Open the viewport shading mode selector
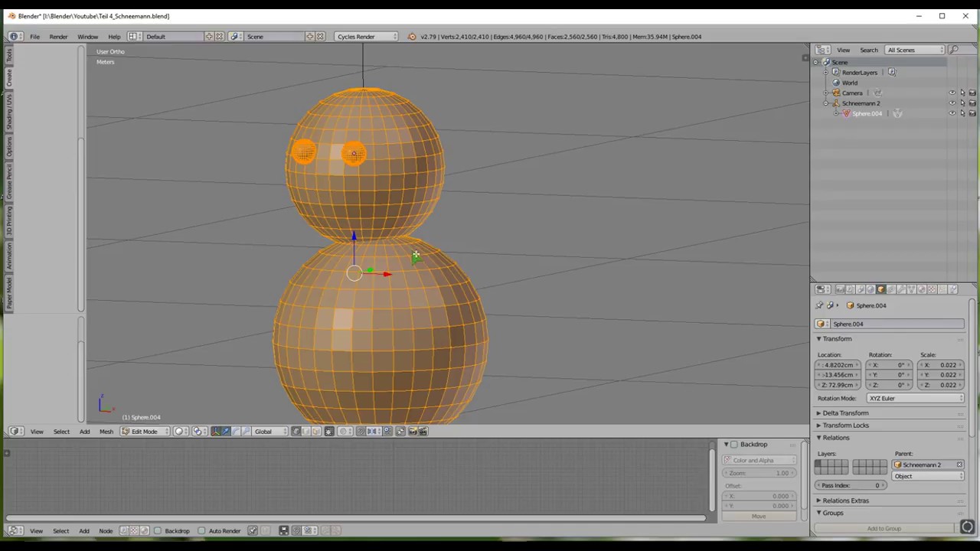This screenshot has height=551, width=980. click(181, 432)
